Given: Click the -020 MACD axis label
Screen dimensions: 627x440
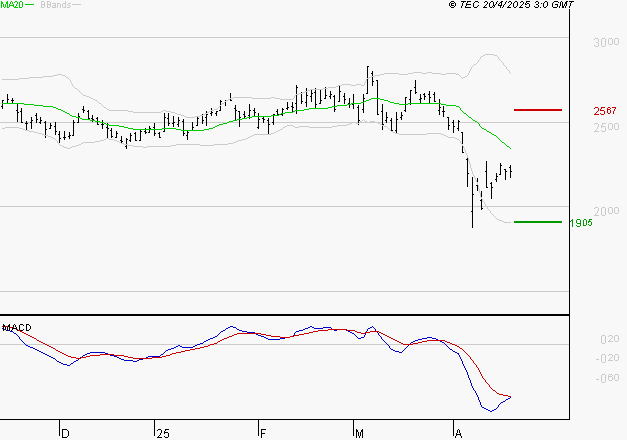Looking at the screenshot, I should pos(607,358).
